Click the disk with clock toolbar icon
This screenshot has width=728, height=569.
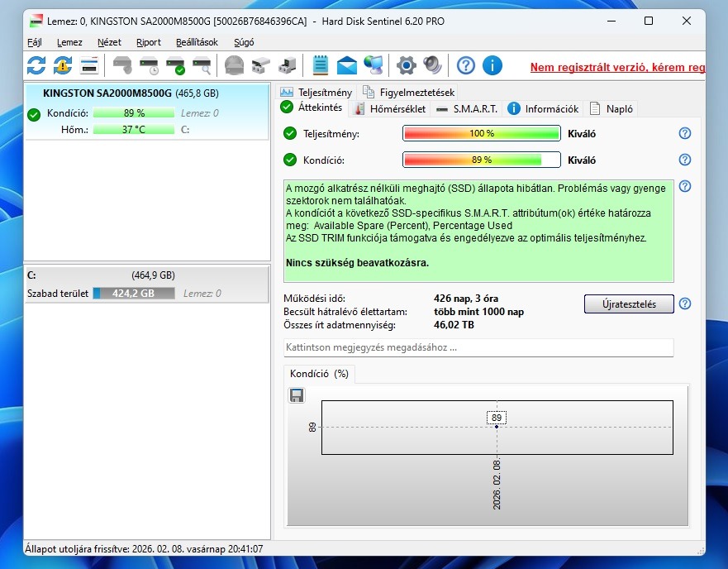tap(150, 65)
